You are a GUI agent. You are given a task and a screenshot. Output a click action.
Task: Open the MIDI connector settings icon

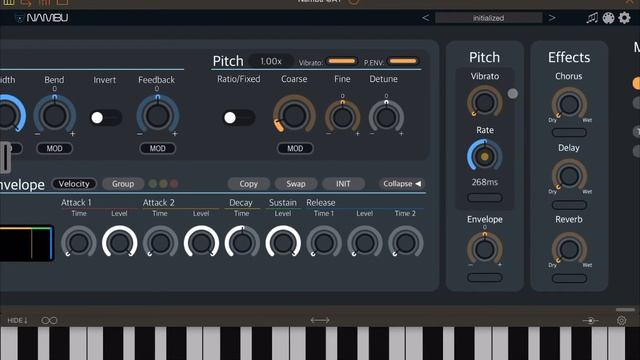pos(608,18)
